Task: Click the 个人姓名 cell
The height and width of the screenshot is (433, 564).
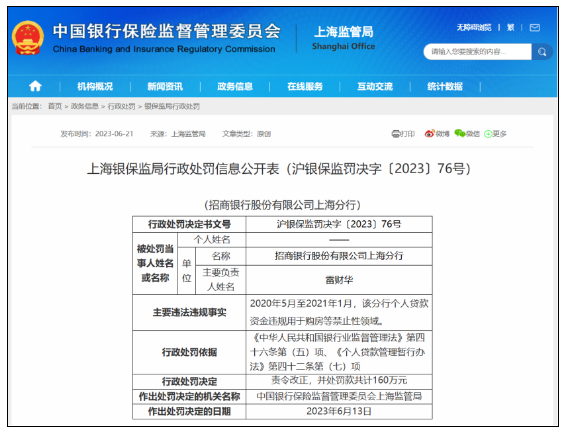Action: [212, 240]
